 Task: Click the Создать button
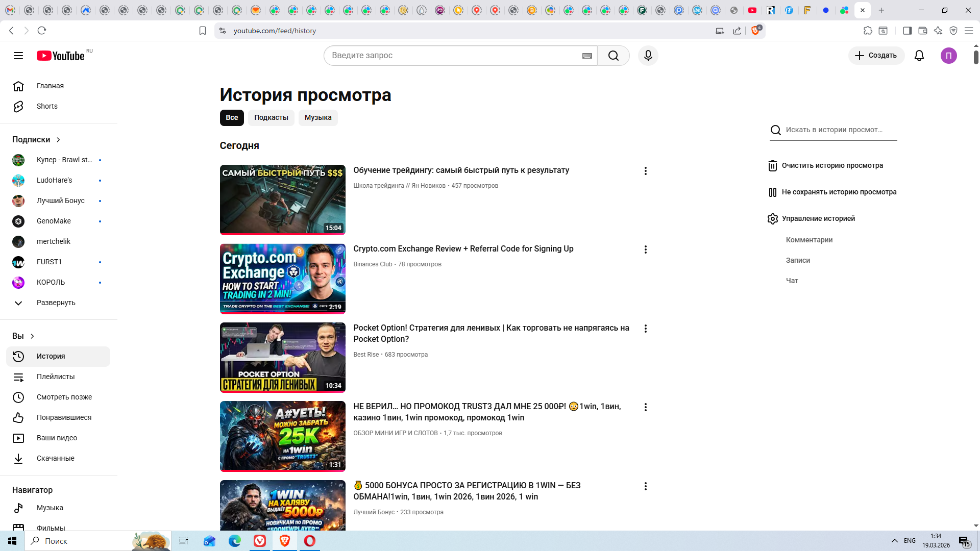tap(876, 56)
